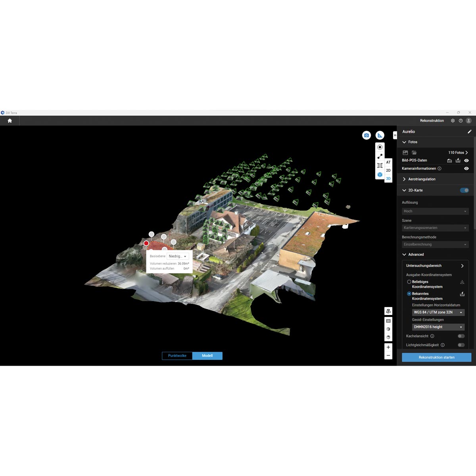Viewport: 476px width, 476px height.
Task: Click the home icon in top bar
Action: (10, 121)
